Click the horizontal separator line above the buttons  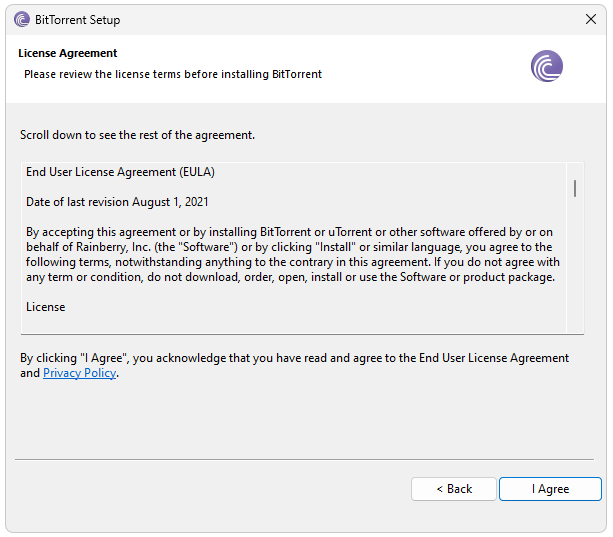[306, 459]
